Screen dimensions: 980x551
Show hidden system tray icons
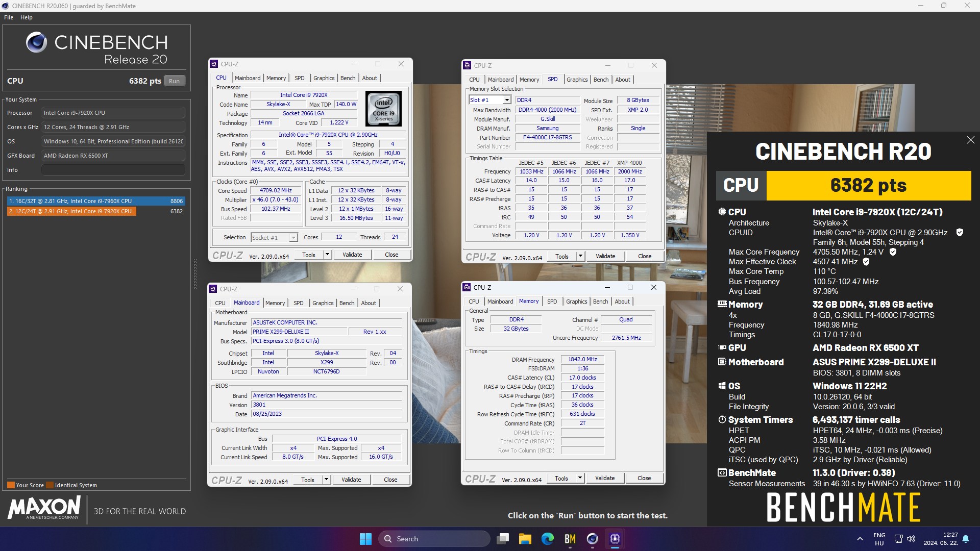tap(860, 539)
